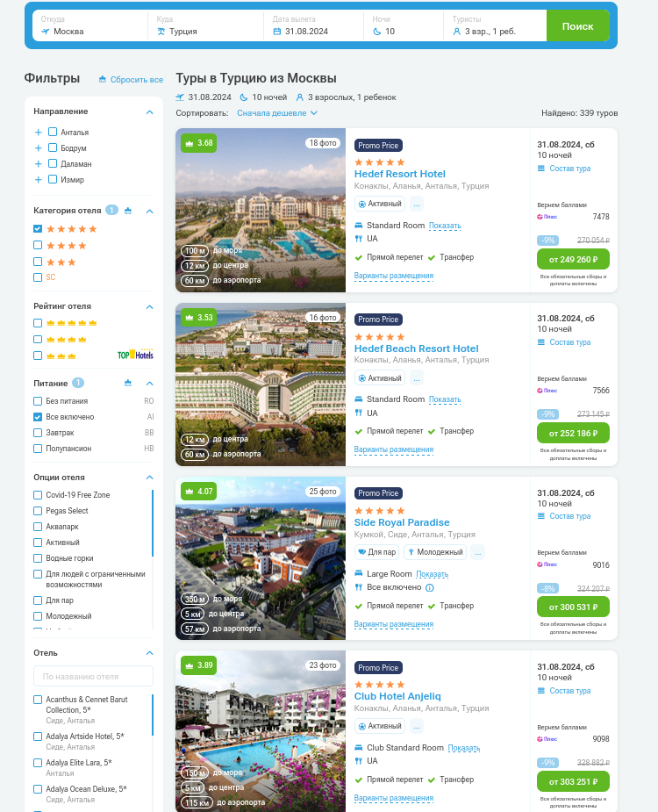The height and width of the screenshot is (812, 658).
Task: Click the Плюс bonus icon on Hedef Resort card
Action: click(x=547, y=217)
